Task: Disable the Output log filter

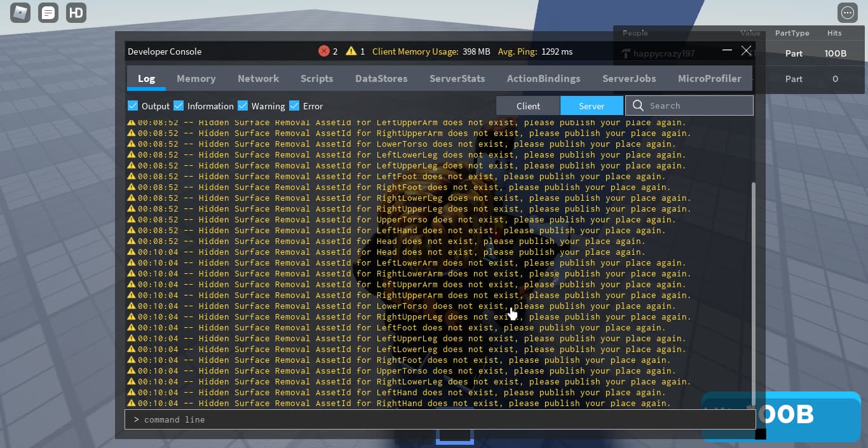Action: [x=133, y=105]
